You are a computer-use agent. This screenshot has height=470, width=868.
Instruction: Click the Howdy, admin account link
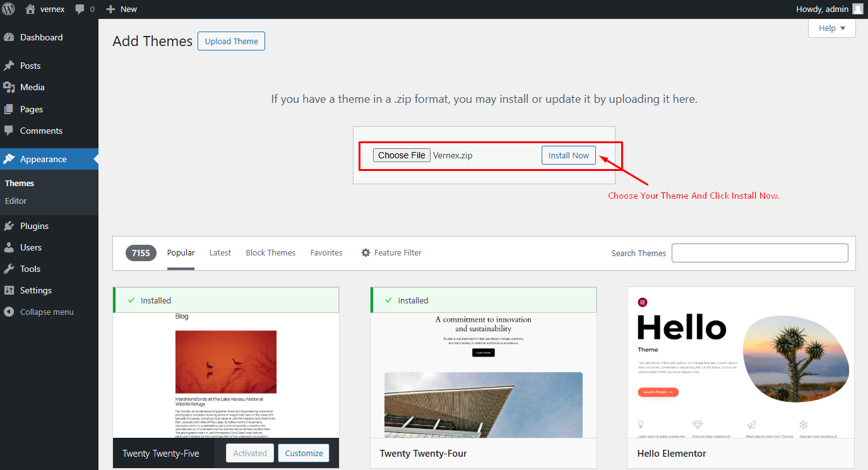tap(822, 9)
